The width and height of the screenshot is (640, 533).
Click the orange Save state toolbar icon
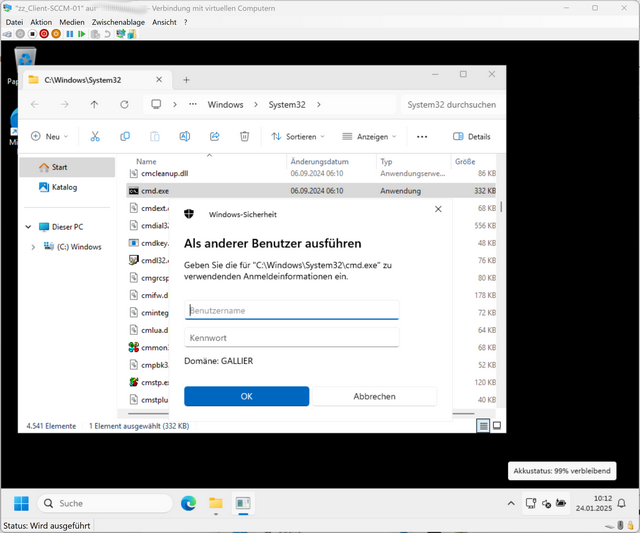click(x=56, y=34)
